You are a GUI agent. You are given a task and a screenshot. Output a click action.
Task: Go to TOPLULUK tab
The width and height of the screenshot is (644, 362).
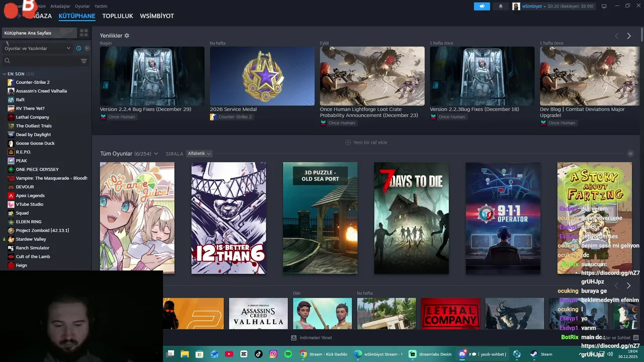(118, 16)
